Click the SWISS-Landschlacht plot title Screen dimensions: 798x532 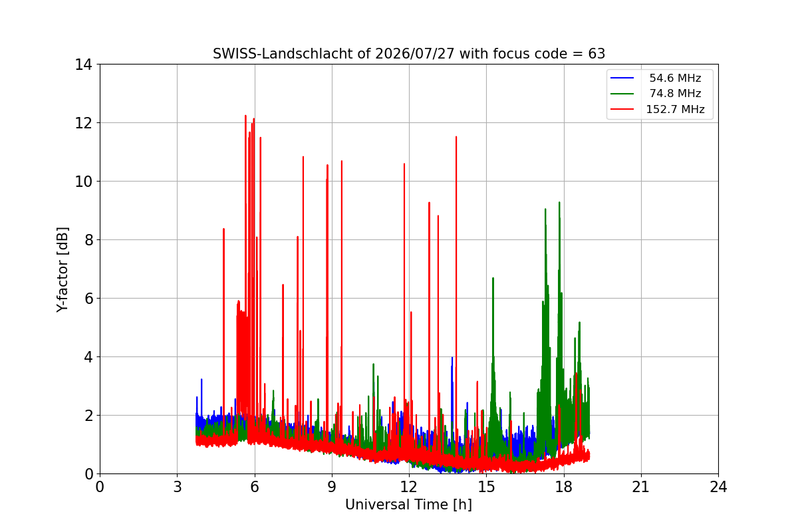pos(409,54)
